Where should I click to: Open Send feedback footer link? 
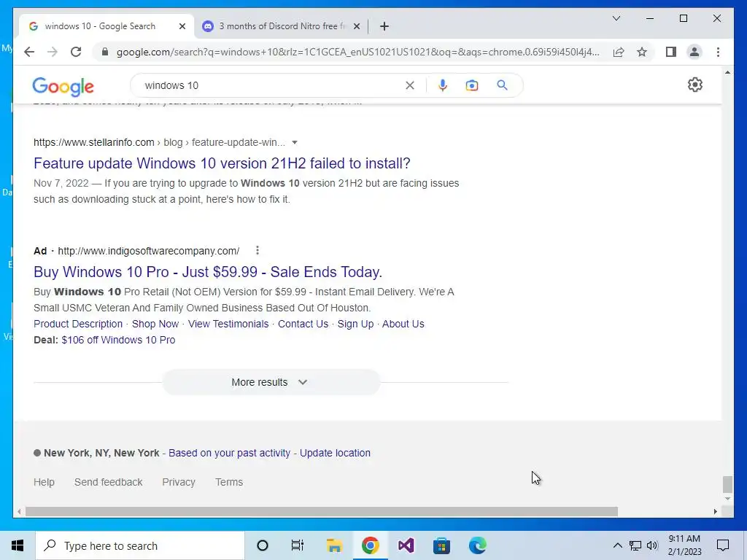point(108,483)
